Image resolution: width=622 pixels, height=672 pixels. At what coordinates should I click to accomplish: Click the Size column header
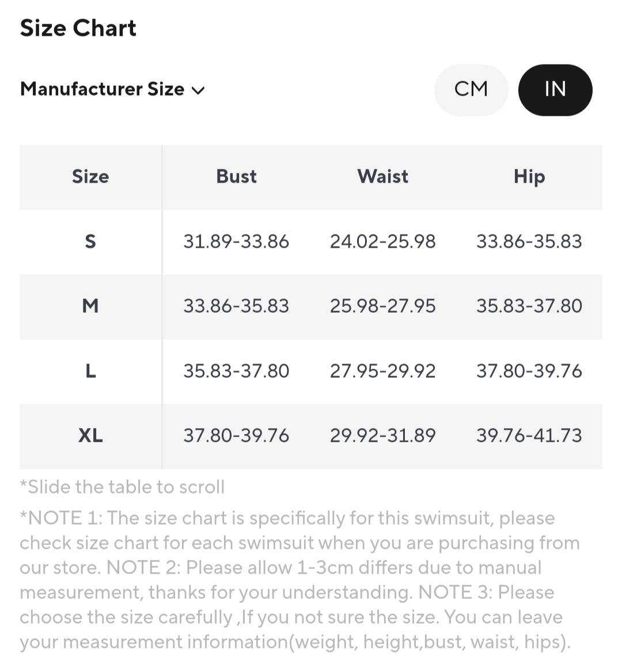(90, 177)
